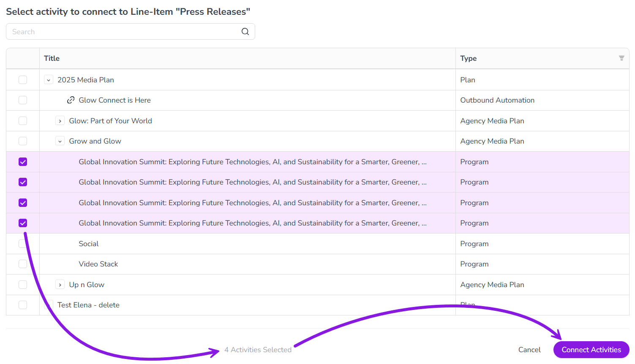Check the Grow and Glow checkbox
The width and height of the screenshot is (635, 364).
pyautogui.click(x=23, y=141)
